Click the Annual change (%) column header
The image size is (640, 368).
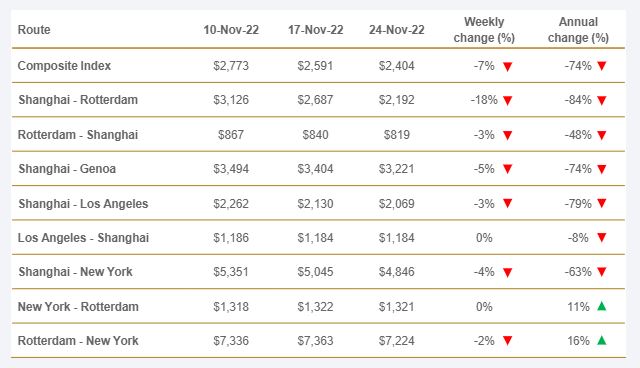click(x=578, y=30)
